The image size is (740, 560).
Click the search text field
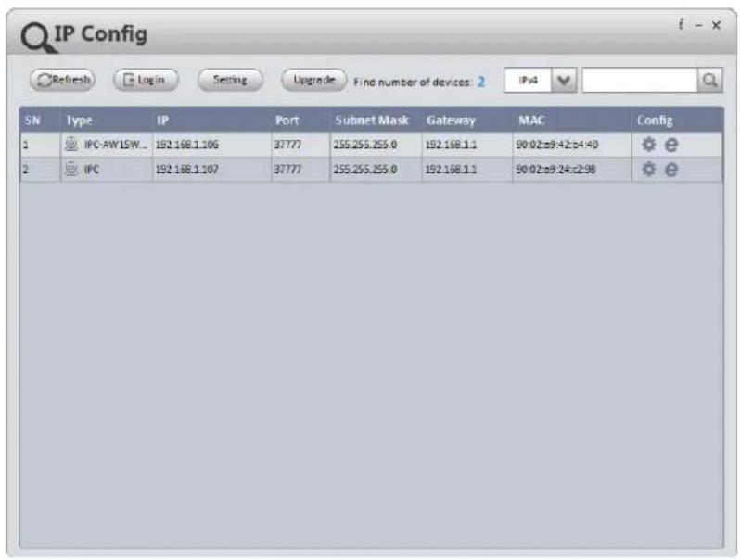click(x=640, y=81)
